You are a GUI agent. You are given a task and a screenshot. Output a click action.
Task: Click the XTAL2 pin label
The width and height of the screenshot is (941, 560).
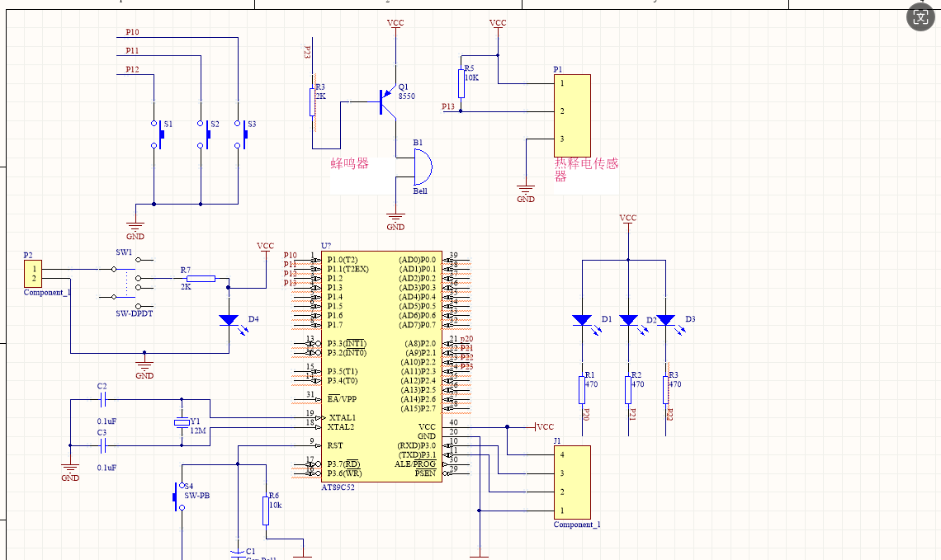click(x=341, y=427)
